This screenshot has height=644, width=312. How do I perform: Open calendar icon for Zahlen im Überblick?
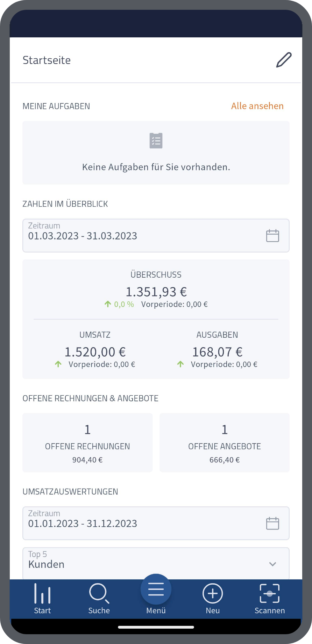[272, 236]
